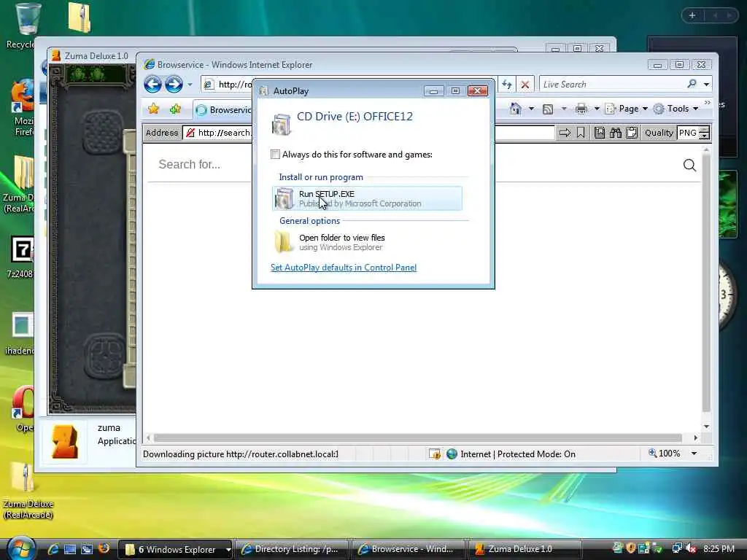Launch Firefox from Quick Launch
The height and width of the screenshot is (560, 747).
(104, 548)
